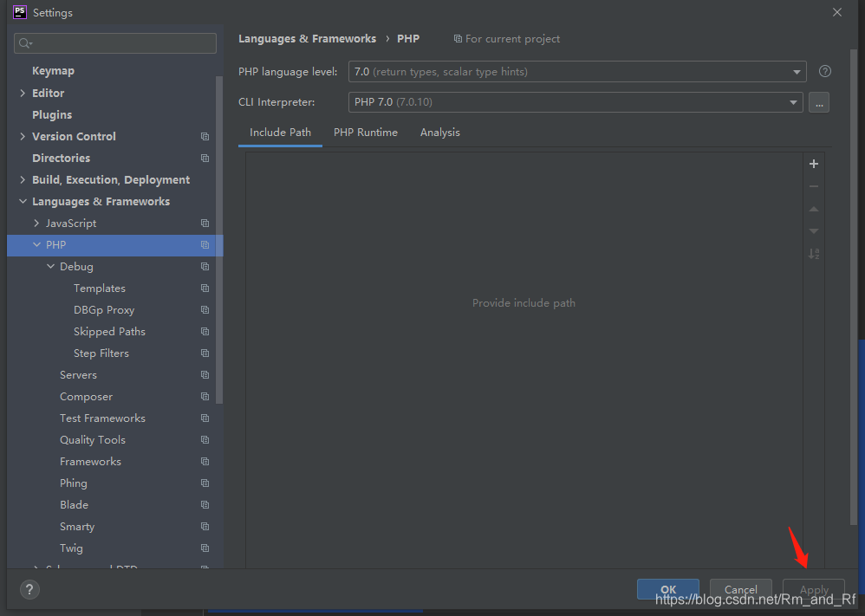Click the PhpStorm logo in the title bar
The width and height of the screenshot is (865, 616).
tap(20, 12)
